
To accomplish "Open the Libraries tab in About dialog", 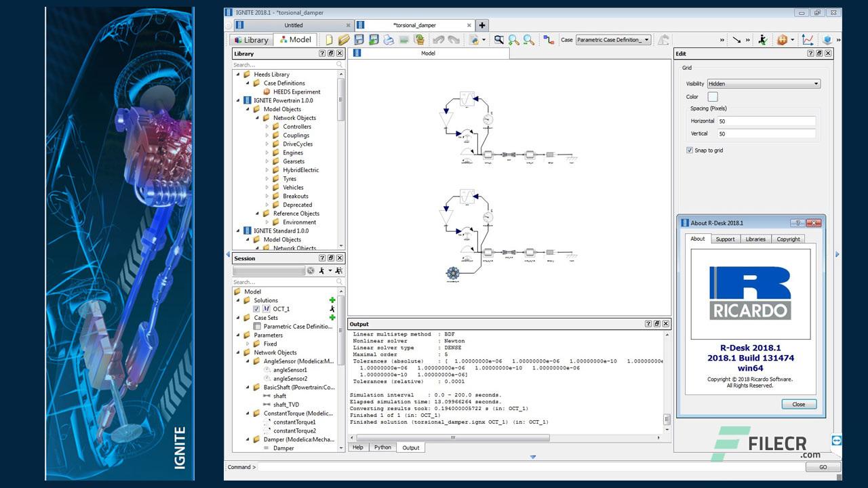I will [755, 239].
